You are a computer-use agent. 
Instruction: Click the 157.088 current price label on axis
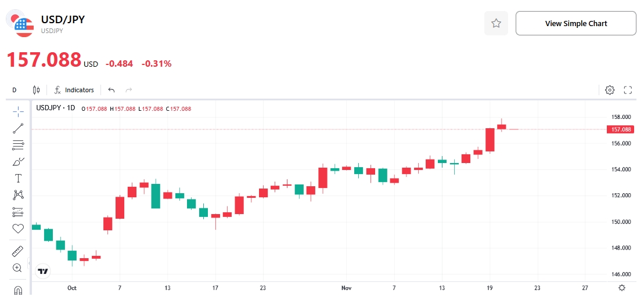pos(621,129)
